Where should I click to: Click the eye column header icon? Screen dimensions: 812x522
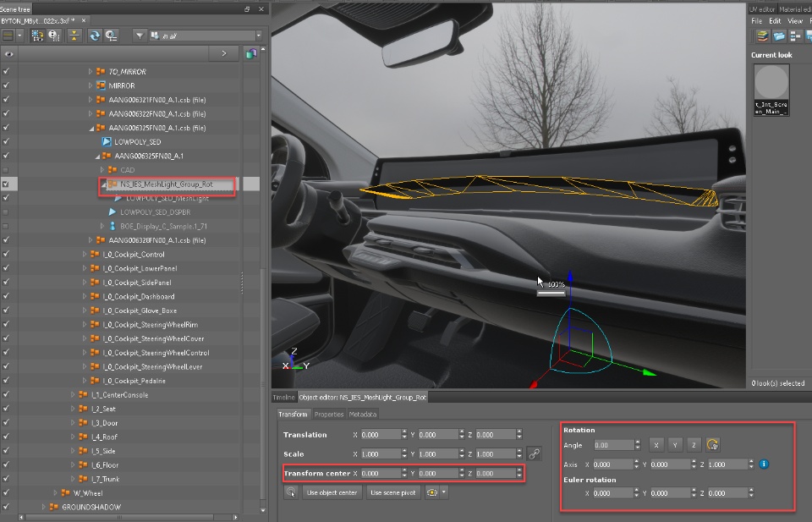tap(8, 53)
